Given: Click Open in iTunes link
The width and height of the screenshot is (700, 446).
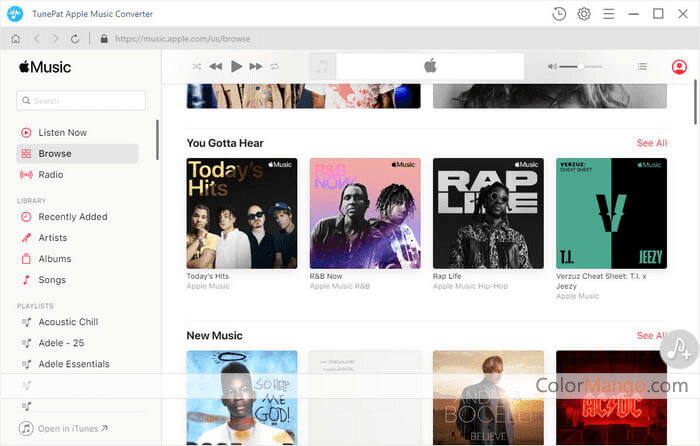Looking at the screenshot, I should click(63, 429).
